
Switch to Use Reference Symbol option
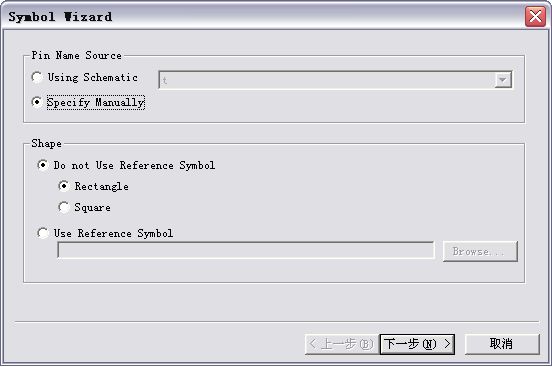[x=43, y=233]
